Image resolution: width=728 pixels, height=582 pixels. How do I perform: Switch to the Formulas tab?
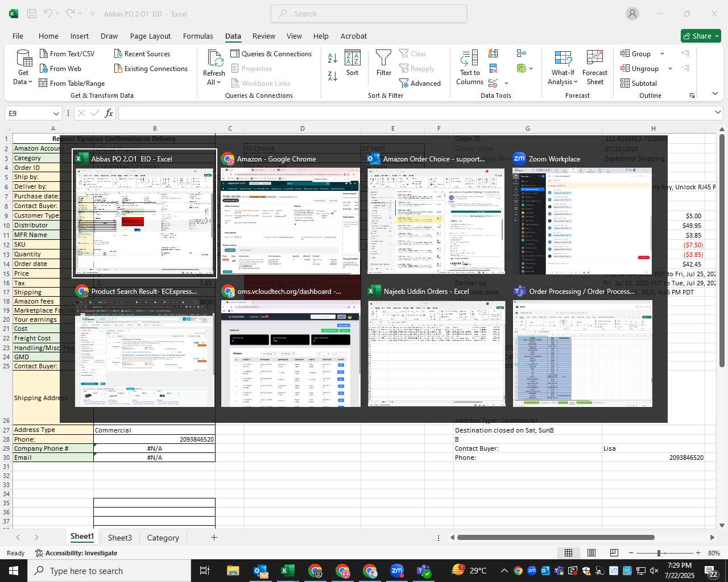(x=198, y=36)
